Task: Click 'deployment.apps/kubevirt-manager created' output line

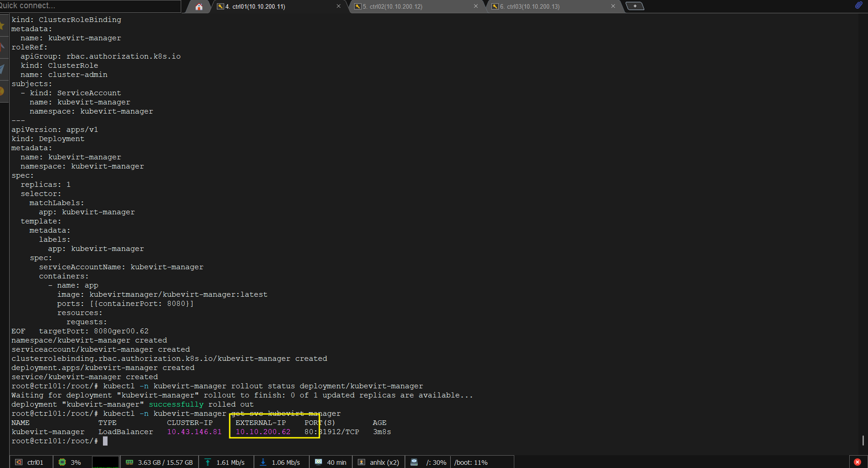Action: pos(103,368)
